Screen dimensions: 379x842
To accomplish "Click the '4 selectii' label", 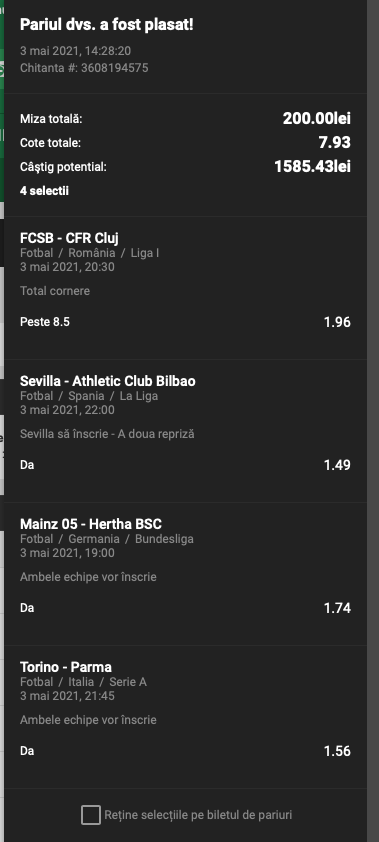I will [x=44, y=191].
